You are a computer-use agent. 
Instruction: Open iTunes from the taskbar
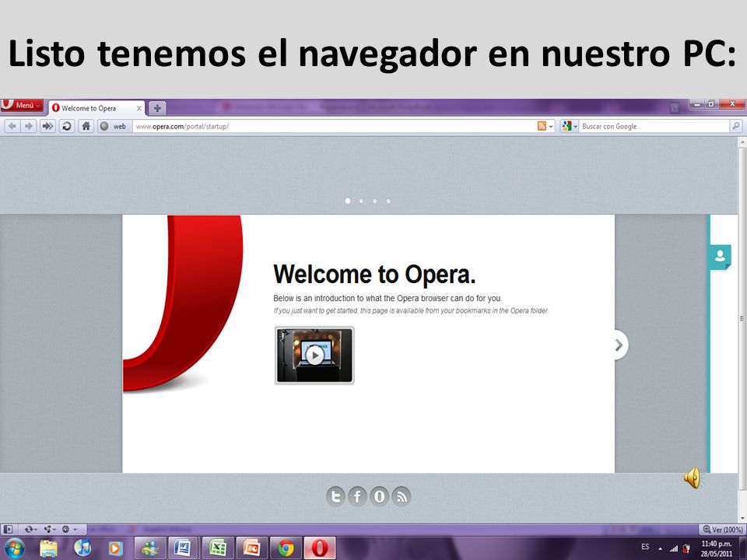click(x=82, y=548)
